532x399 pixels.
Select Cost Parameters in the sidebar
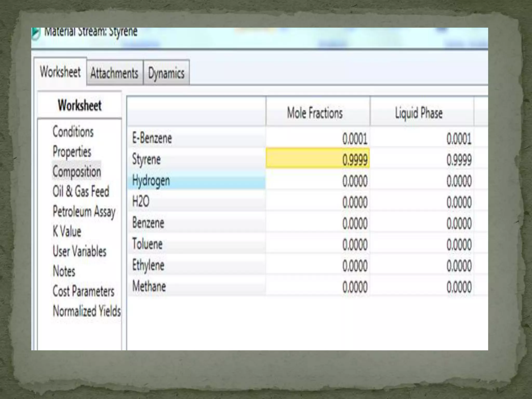tap(83, 291)
